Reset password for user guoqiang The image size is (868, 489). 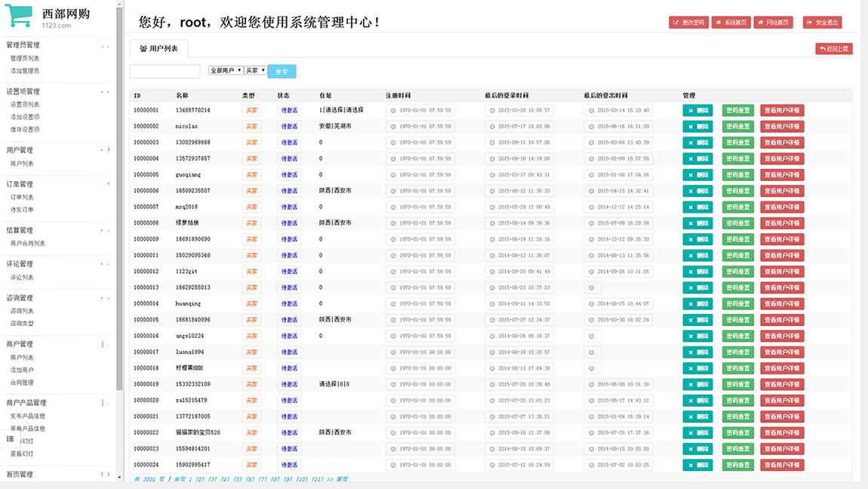pos(737,175)
